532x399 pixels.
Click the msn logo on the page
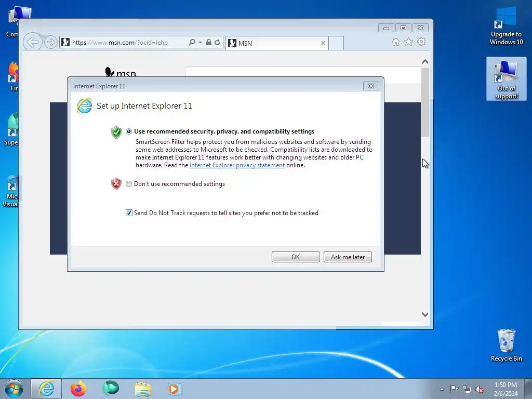tap(121, 72)
